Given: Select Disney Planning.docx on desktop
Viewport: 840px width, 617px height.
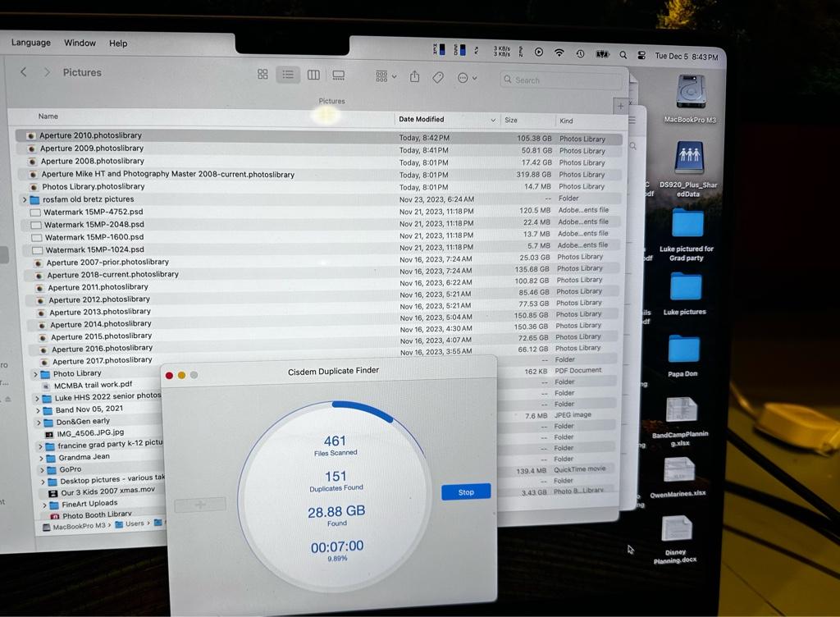Looking at the screenshot, I should pos(676,539).
